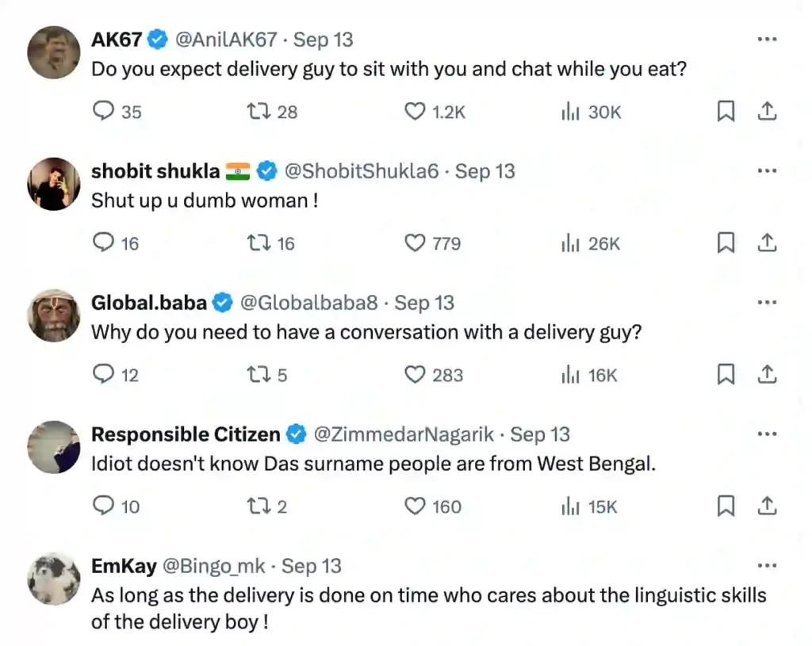Click Global.baba's profile avatar

[x=54, y=315]
